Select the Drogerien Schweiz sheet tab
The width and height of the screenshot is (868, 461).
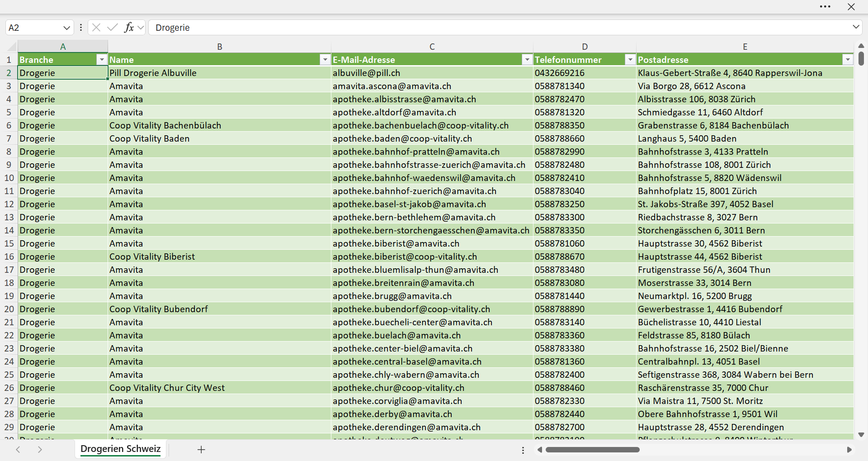[x=121, y=449]
